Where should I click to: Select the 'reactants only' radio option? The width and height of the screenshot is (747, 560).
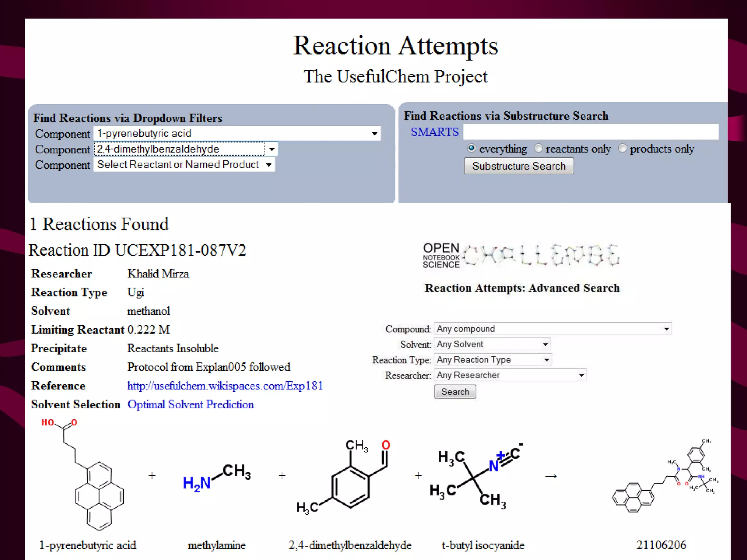click(538, 148)
